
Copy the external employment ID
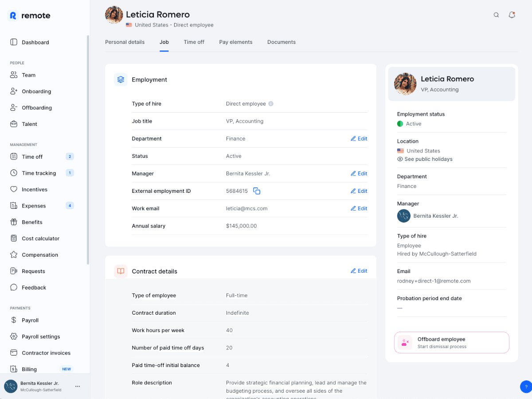257,191
